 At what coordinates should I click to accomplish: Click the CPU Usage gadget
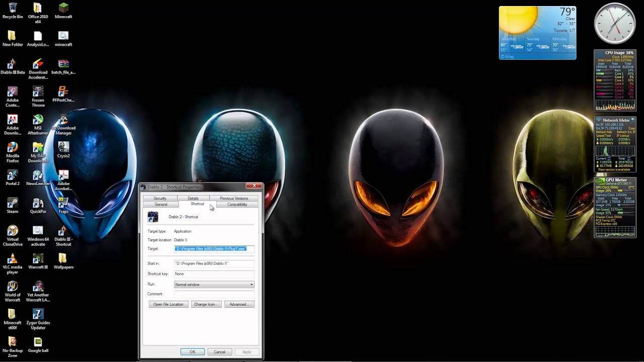pos(615,80)
